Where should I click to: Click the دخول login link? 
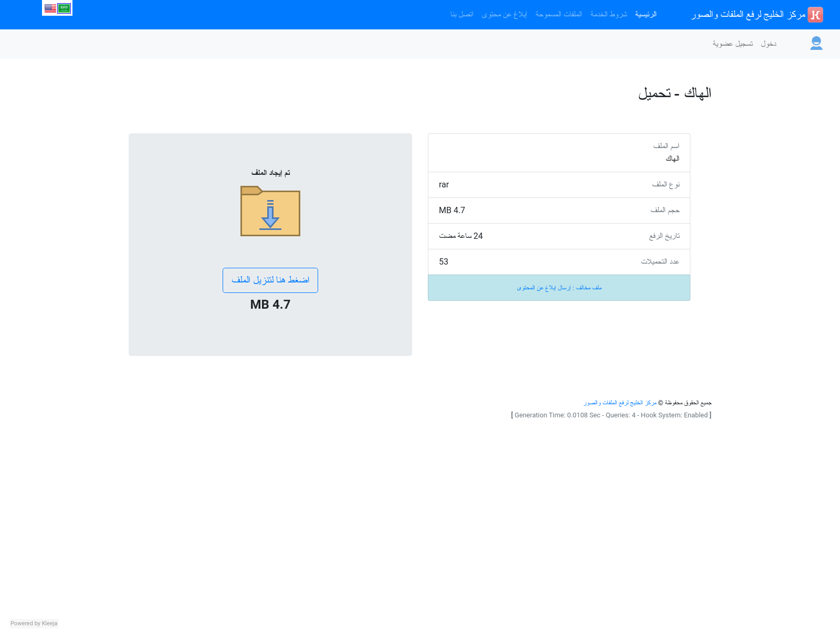pos(769,44)
